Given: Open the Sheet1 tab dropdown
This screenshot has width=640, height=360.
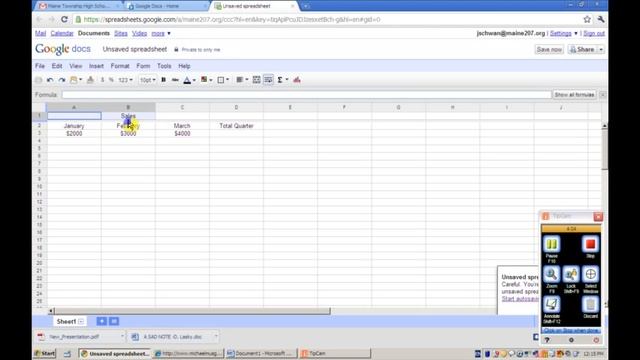Looking at the screenshot, I should (81, 322).
